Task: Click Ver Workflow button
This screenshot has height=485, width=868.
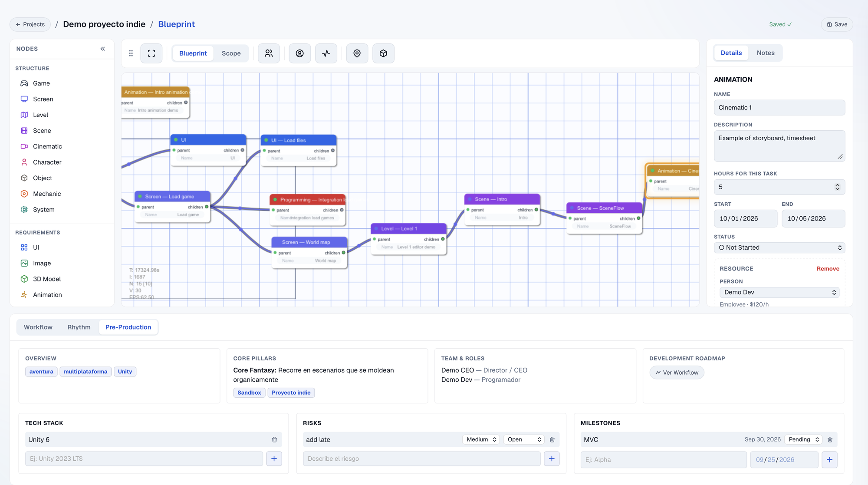Action: tap(677, 373)
